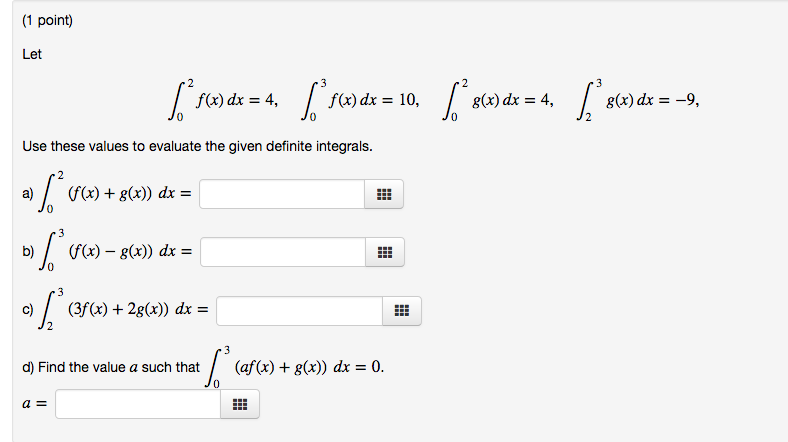Click the part c integral of 3f(x) + 2g(x)
Screen dimensions: 788x442
click(x=123, y=309)
